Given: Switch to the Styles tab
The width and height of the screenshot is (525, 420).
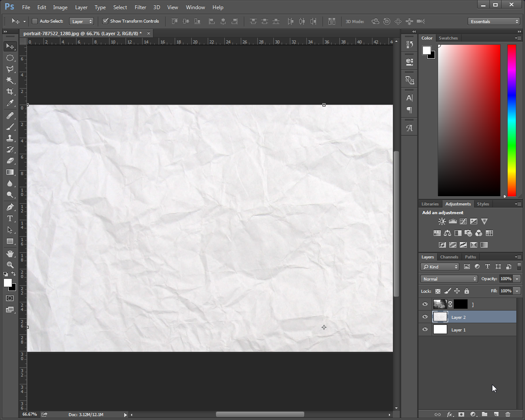Looking at the screenshot, I should (483, 204).
